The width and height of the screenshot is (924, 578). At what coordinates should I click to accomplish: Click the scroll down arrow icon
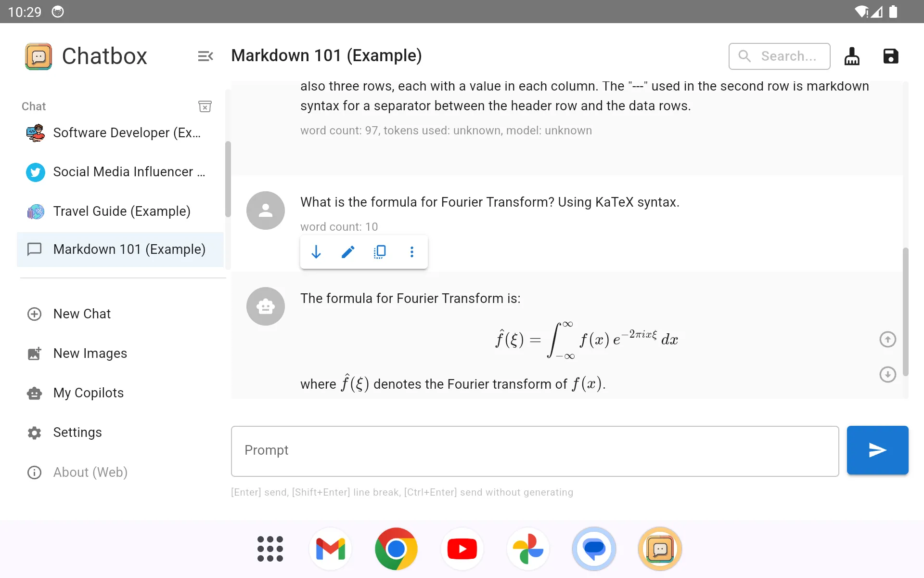point(887,374)
